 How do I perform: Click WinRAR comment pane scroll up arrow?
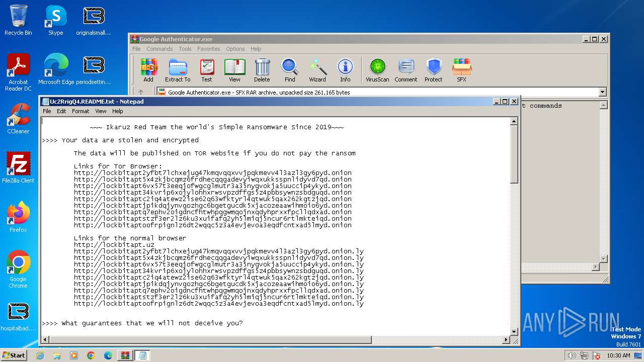[603, 105]
